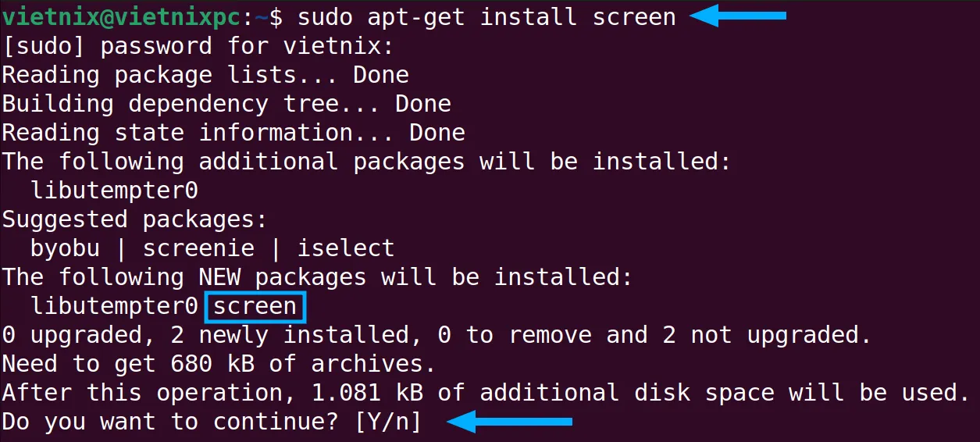Click the "[Y/n]" confirmation prompt

[388, 422]
